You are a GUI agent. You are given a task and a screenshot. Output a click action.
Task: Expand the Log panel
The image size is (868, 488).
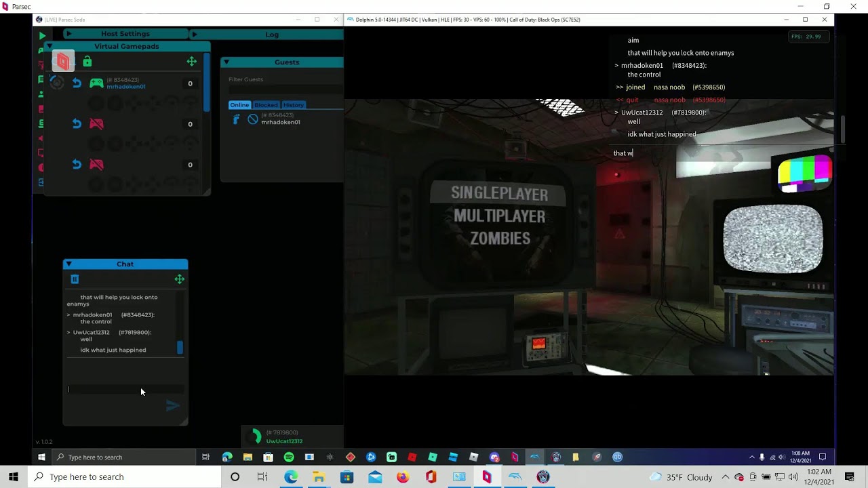click(195, 34)
